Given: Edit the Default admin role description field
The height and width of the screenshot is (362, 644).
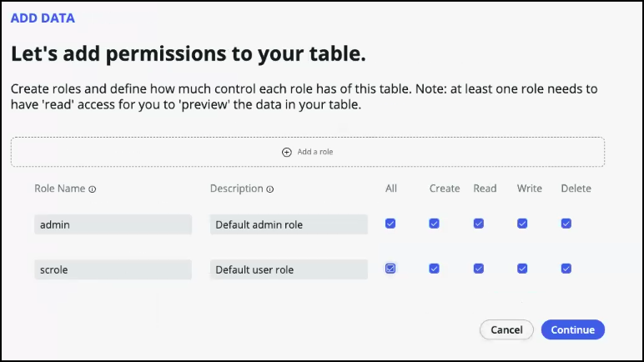Looking at the screenshot, I should click(x=288, y=224).
